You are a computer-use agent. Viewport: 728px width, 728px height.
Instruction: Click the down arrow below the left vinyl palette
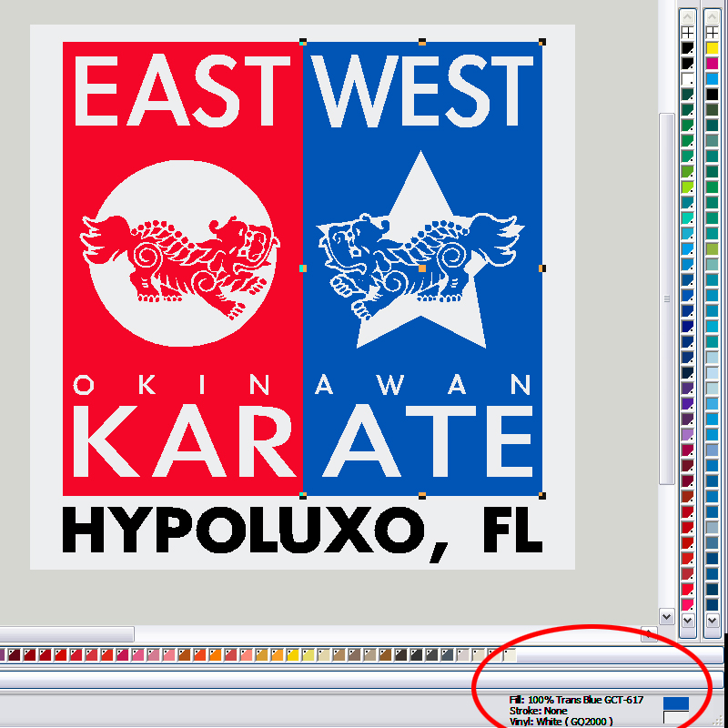click(687, 620)
